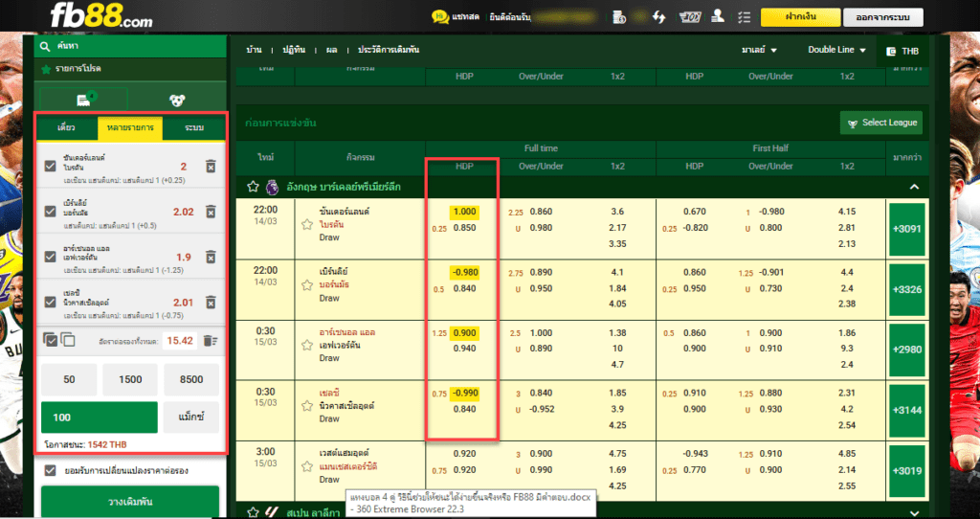Delete the Arsenal vs Everton bet slip entry
This screenshot has height=519, width=980.
pyautogui.click(x=211, y=257)
